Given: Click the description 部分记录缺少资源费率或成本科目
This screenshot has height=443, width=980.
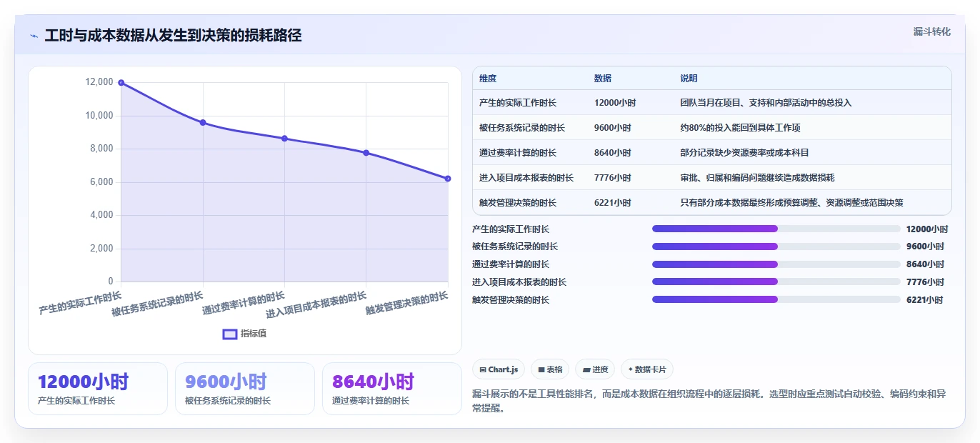Looking at the screenshot, I should click(744, 153).
